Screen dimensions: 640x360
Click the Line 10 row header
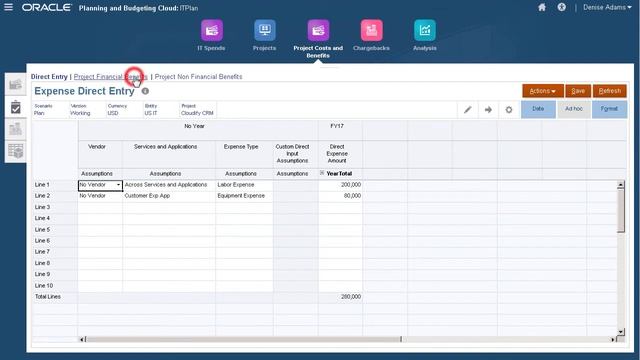(x=55, y=286)
